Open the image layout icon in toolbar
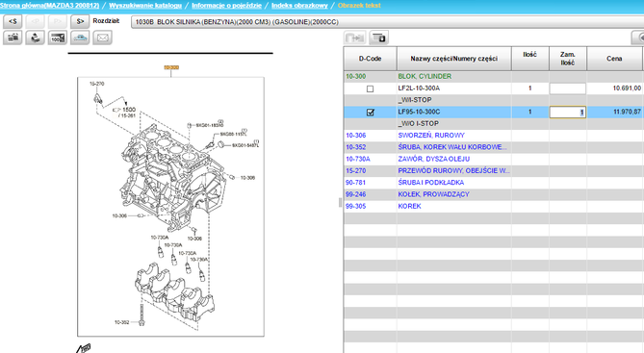The height and width of the screenshot is (353, 644). [x=13, y=38]
